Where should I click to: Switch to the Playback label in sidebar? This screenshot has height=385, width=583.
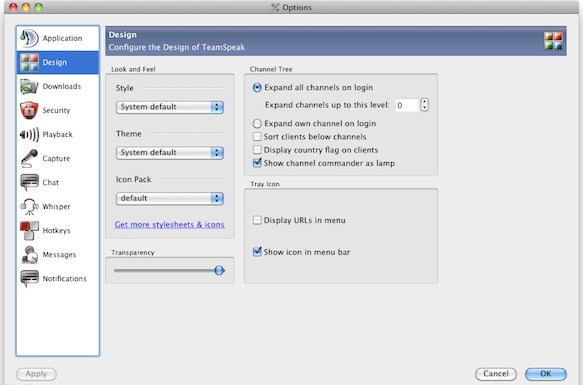click(57, 134)
